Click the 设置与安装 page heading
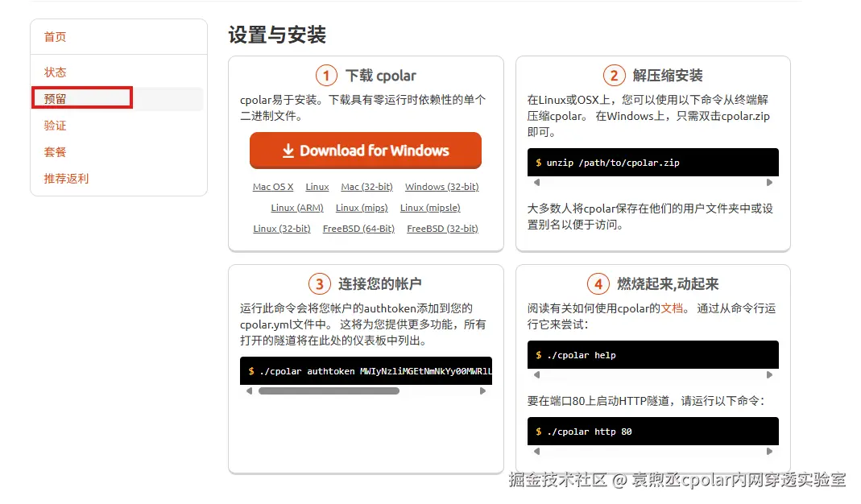 (277, 35)
